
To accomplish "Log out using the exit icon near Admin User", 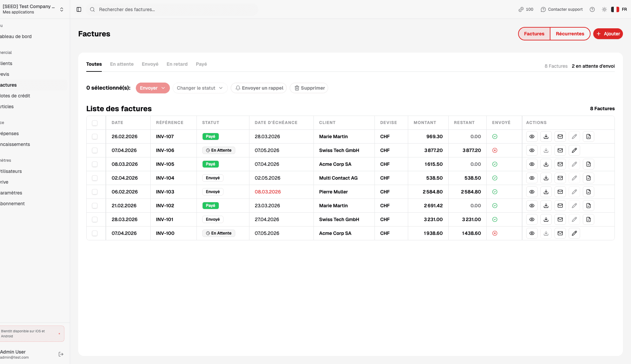I will pos(61,354).
